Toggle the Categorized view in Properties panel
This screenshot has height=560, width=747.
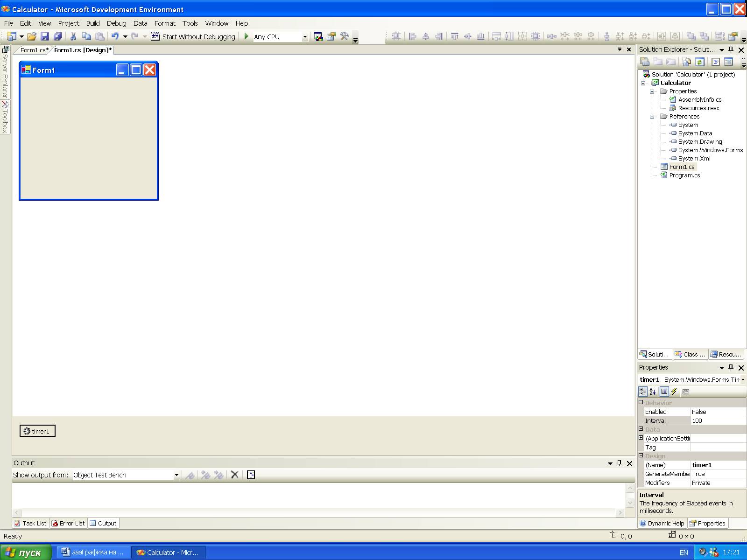(643, 392)
